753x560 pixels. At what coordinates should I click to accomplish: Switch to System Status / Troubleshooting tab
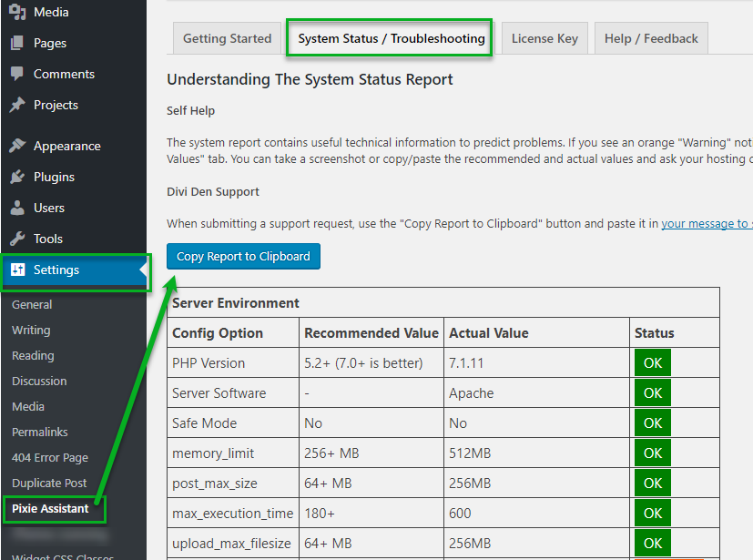pyautogui.click(x=391, y=38)
